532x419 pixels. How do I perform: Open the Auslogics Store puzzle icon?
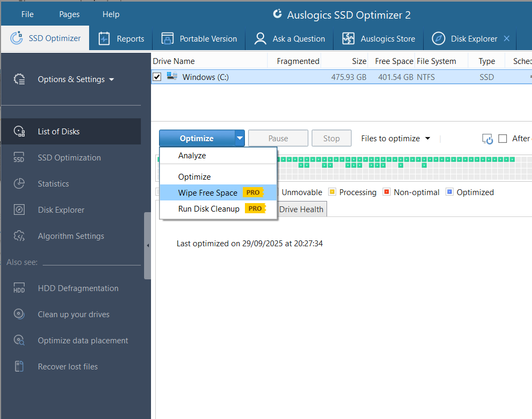348,39
